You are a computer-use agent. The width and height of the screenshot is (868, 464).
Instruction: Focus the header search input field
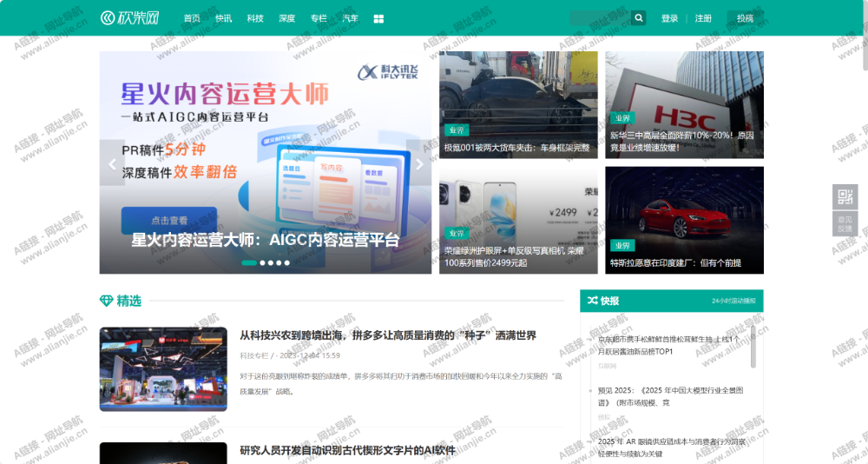coord(600,18)
